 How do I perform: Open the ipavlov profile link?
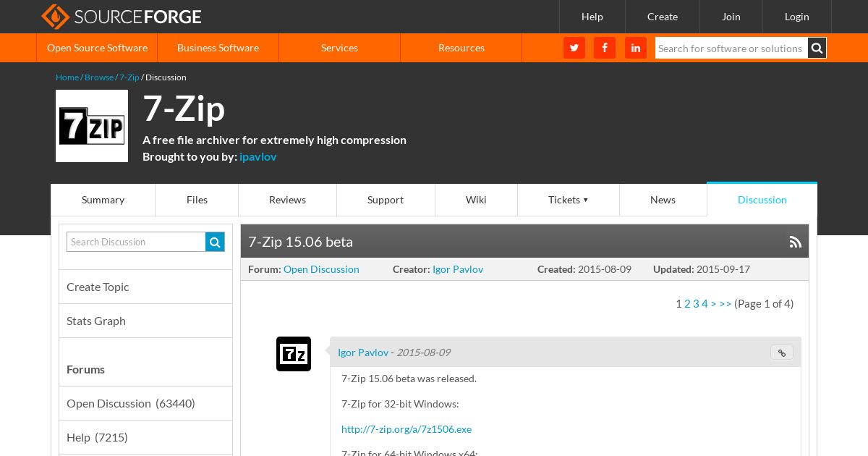(x=258, y=156)
